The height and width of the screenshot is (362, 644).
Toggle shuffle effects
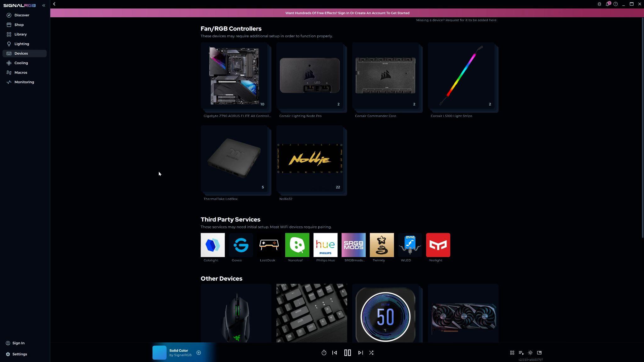(x=371, y=353)
